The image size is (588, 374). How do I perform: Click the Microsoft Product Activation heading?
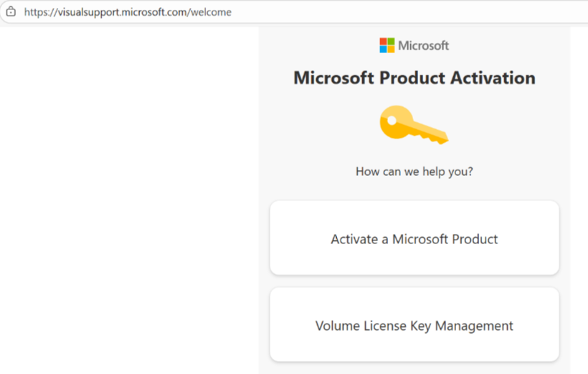click(x=414, y=78)
